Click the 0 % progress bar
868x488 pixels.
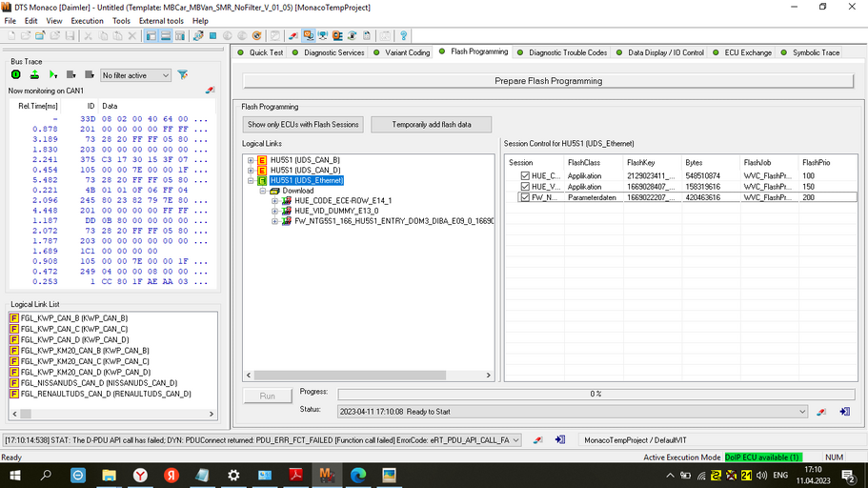tap(595, 394)
